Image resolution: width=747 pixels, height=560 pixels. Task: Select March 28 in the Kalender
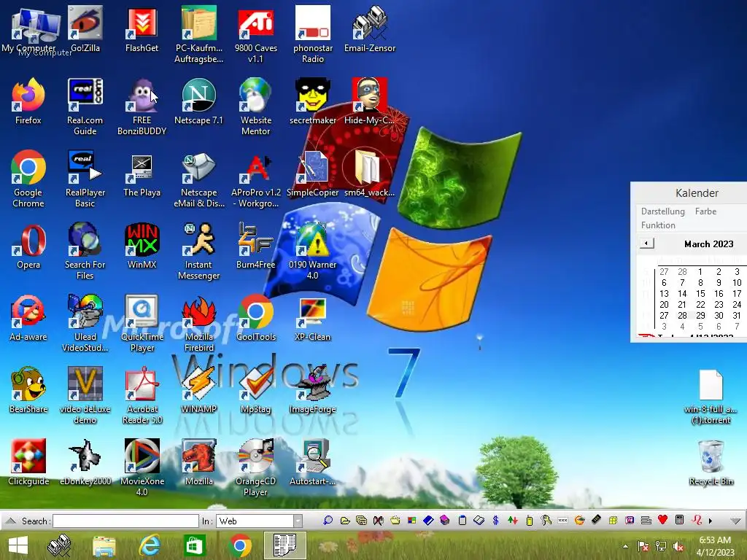pos(682,316)
